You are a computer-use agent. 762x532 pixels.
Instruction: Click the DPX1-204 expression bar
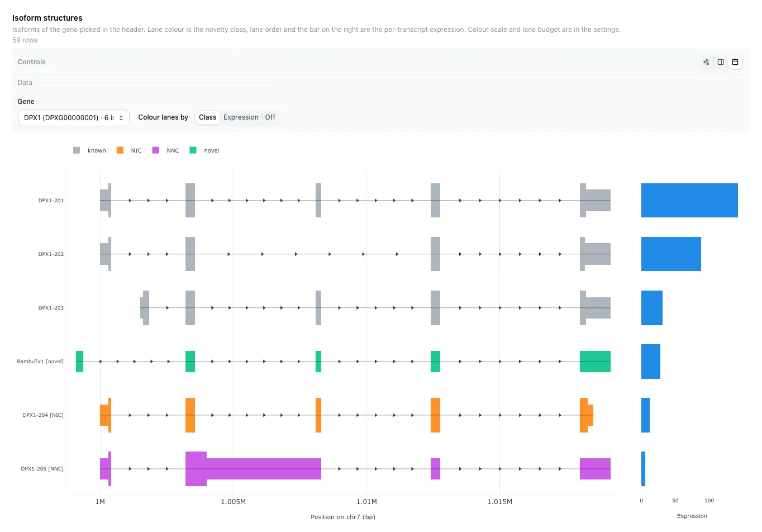click(x=645, y=415)
